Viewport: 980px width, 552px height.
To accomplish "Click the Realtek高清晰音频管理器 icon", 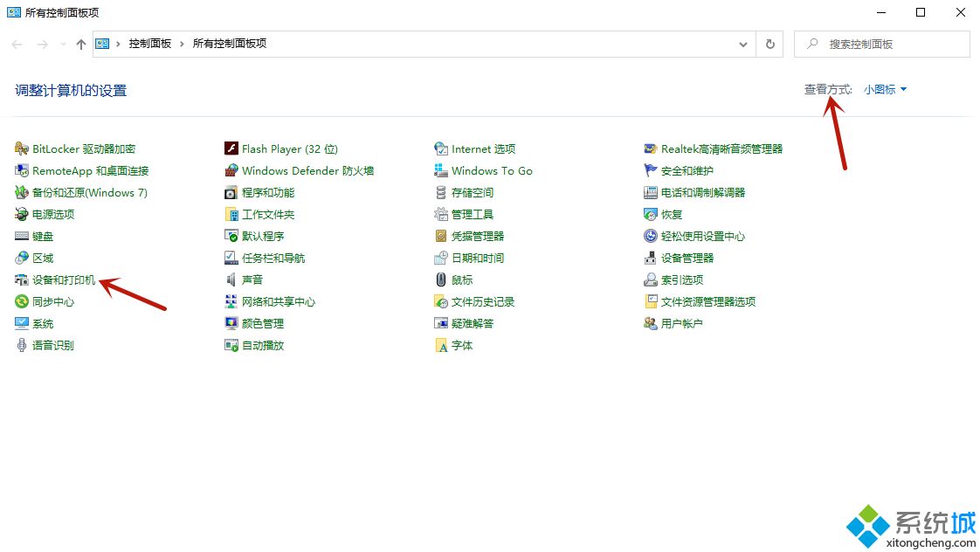I will (x=651, y=149).
